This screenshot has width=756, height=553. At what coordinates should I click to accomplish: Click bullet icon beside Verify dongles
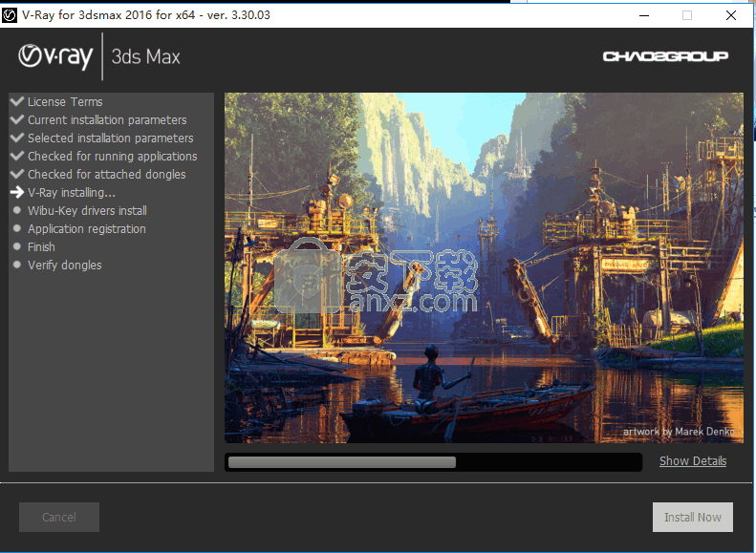[x=17, y=265]
